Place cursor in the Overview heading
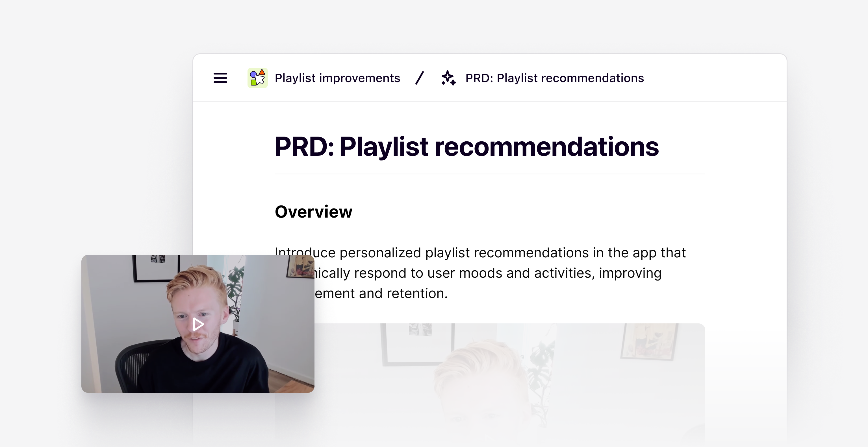868x447 pixels. tap(313, 212)
